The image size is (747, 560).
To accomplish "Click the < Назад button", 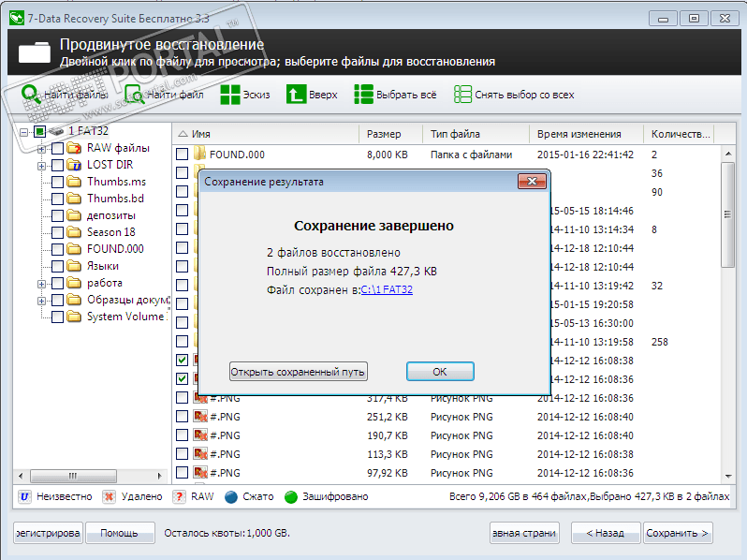I will click(606, 533).
